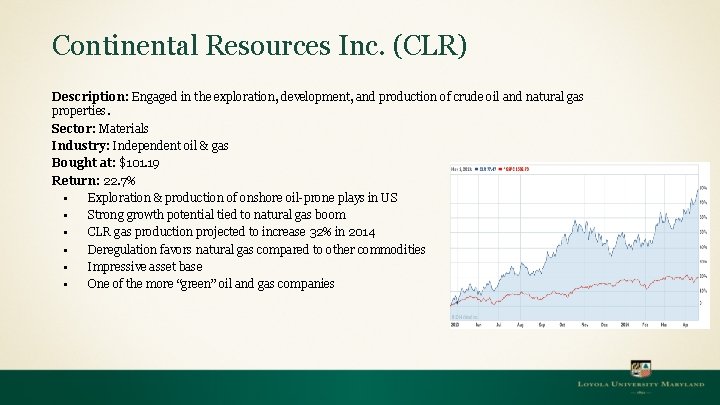Select bullet 'Exploration & production of onshore oil-prone plays'

(x=242, y=198)
